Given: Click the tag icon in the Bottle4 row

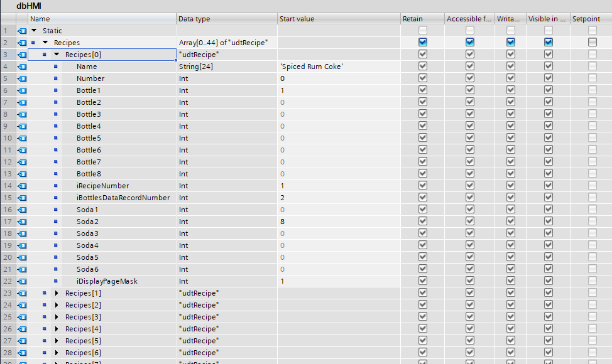Looking at the screenshot, I should pyautogui.click(x=22, y=126).
